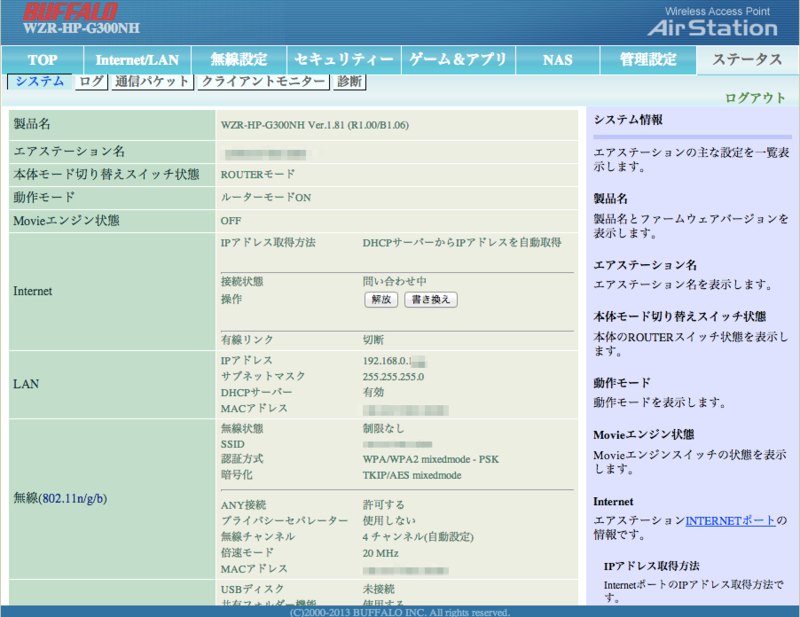
Task: Choose the システム sub-tab
Action: (40, 82)
